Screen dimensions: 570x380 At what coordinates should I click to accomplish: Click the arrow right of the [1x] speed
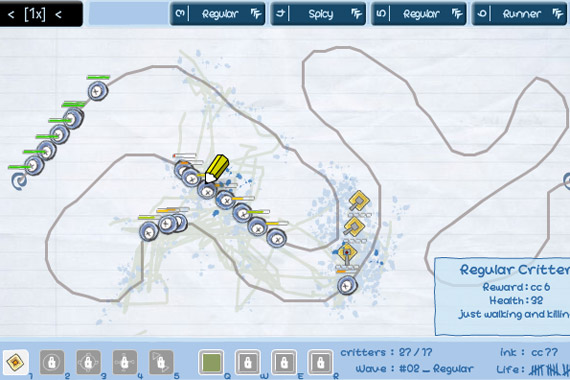[58, 15]
